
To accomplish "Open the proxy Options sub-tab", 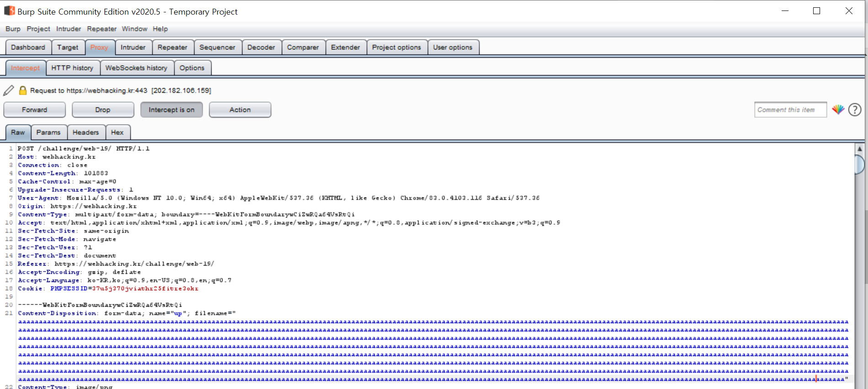I will click(x=192, y=68).
